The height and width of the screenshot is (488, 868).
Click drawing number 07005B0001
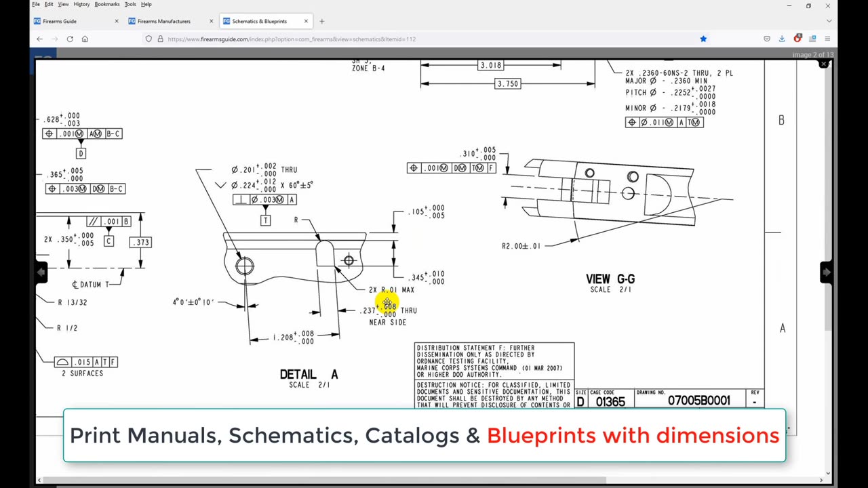tap(699, 401)
